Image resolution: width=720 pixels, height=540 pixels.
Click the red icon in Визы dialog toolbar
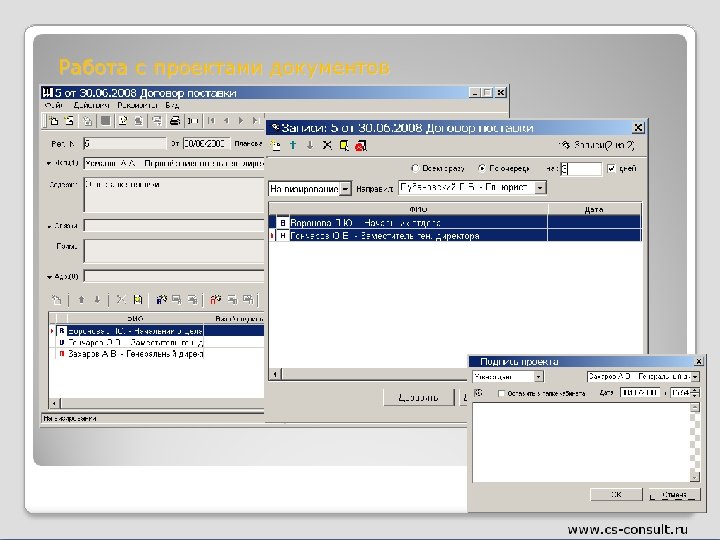tap(361, 146)
